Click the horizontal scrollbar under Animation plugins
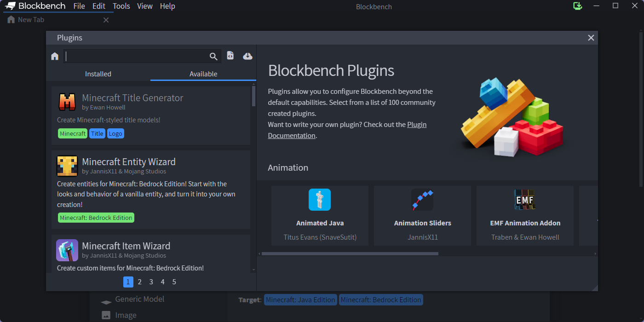Image resolution: width=644 pixels, height=322 pixels. [x=350, y=253]
